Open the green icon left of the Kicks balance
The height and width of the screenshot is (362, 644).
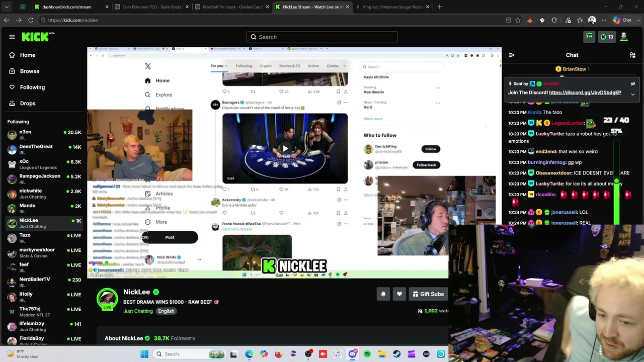click(x=589, y=37)
